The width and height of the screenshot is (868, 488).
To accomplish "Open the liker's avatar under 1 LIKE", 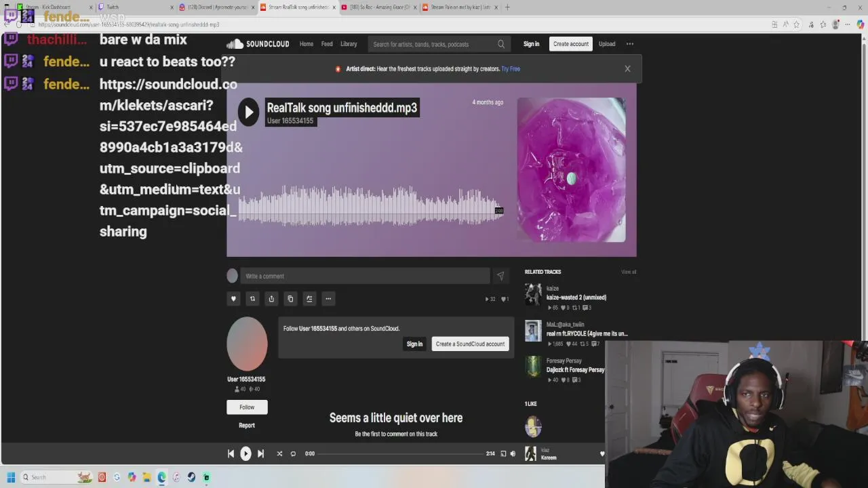I will (533, 427).
